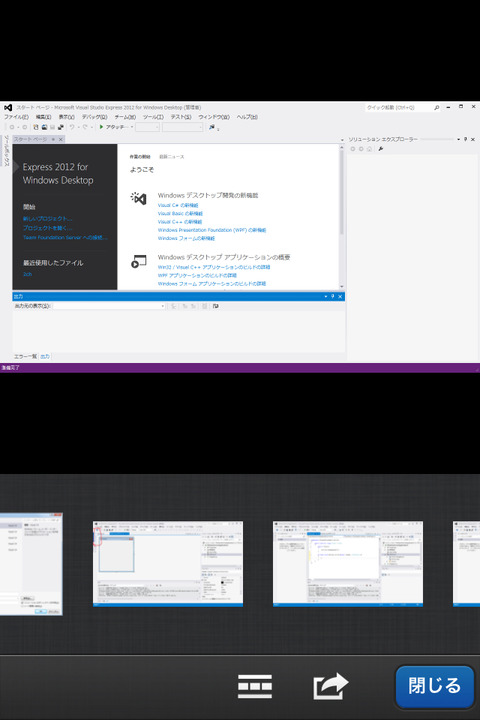Expand the output panel window options arrow
The width and height of the screenshot is (480, 720).
pyautogui.click(x=326, y=297)
